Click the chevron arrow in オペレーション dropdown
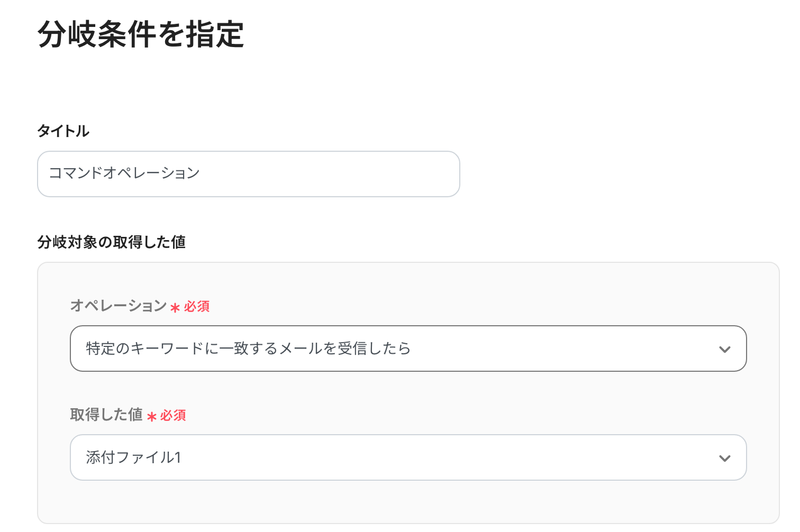 724,350
